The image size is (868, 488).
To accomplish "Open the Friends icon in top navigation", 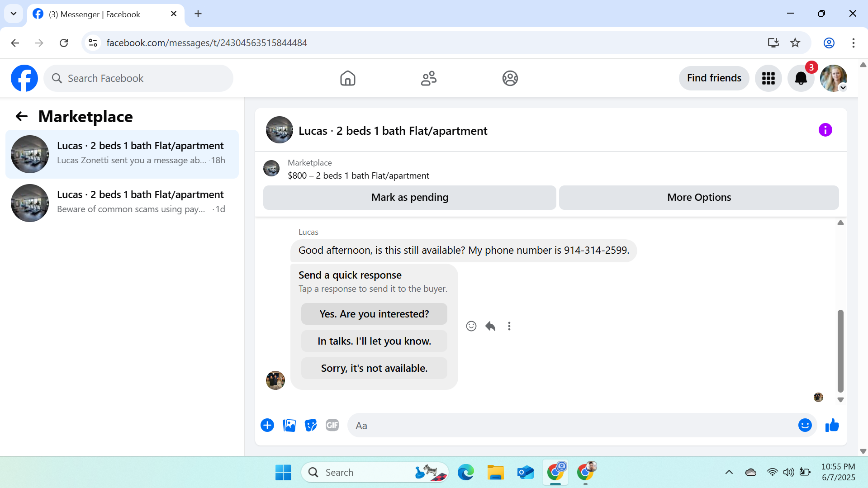I will [x=428, y=78].
